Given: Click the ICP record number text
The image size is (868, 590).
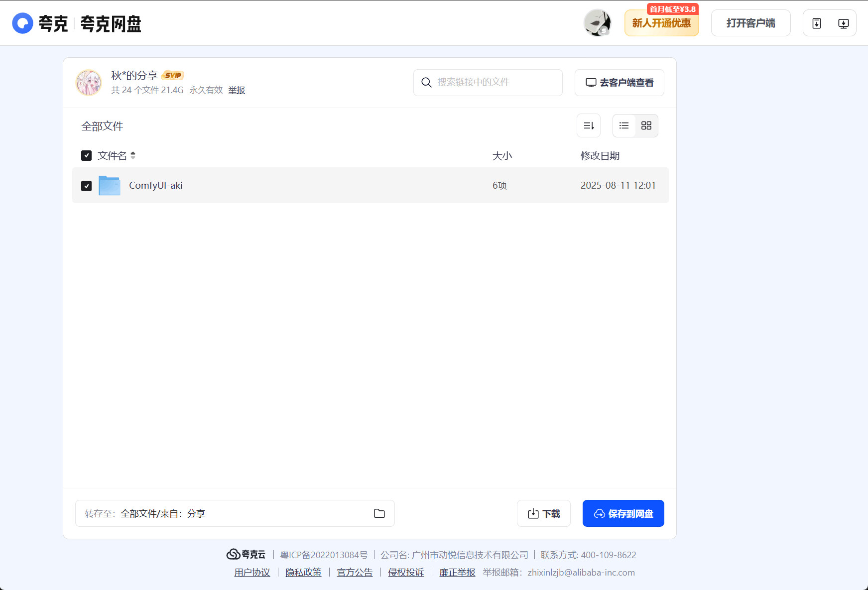Looking at the screenshot, I should (324, 555).
